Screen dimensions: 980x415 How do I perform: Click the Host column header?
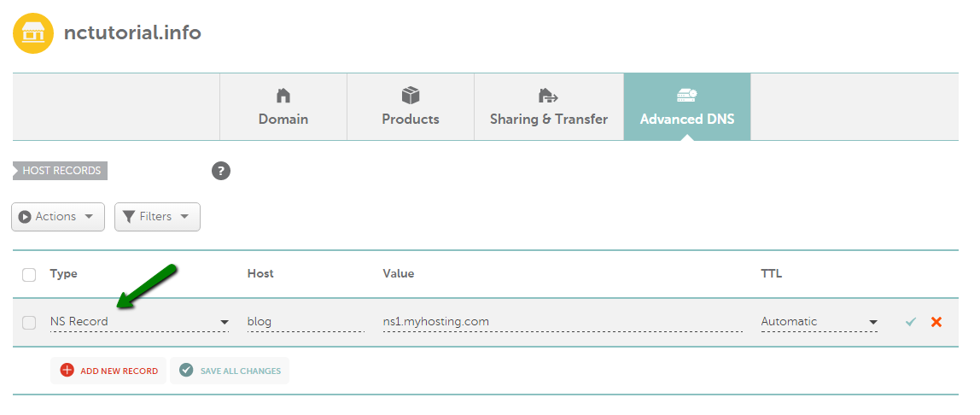[x=260, y=274]
